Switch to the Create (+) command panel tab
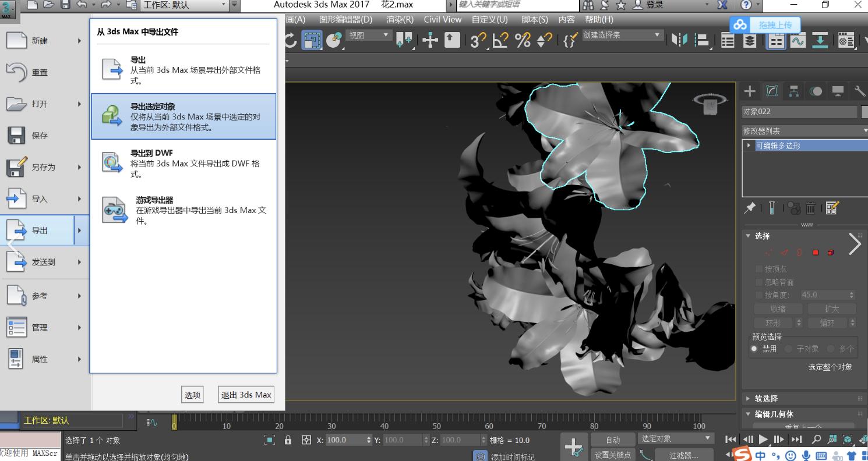 [x=750, y=91]
